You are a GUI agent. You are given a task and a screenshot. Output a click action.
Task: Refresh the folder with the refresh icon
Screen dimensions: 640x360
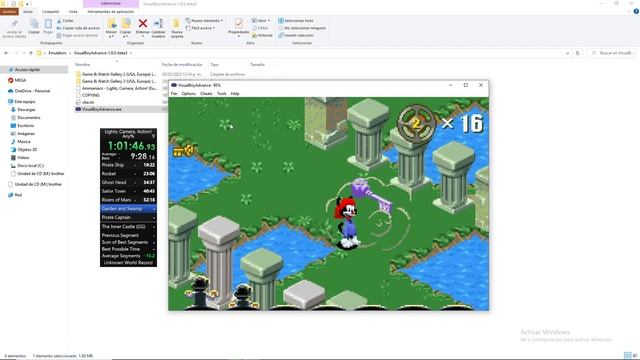[x=578, y=53]
